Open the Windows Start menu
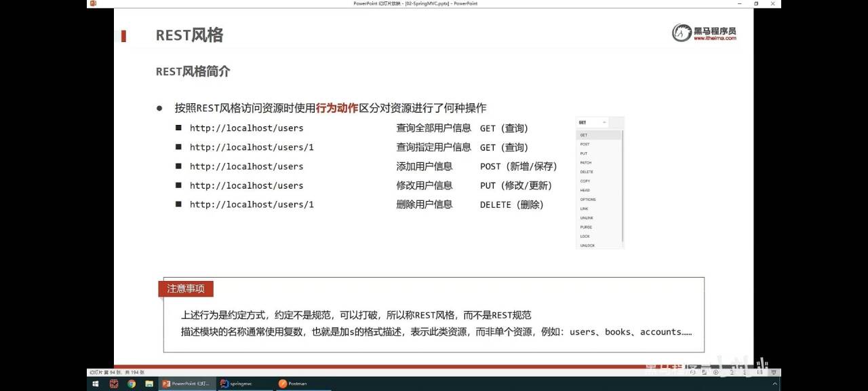 (96, 384)
